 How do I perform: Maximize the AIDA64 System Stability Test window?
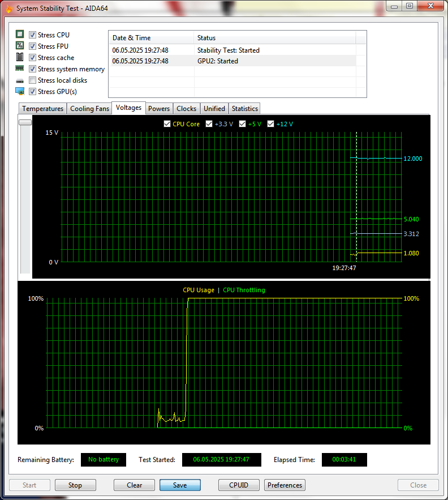coord(410,6)
